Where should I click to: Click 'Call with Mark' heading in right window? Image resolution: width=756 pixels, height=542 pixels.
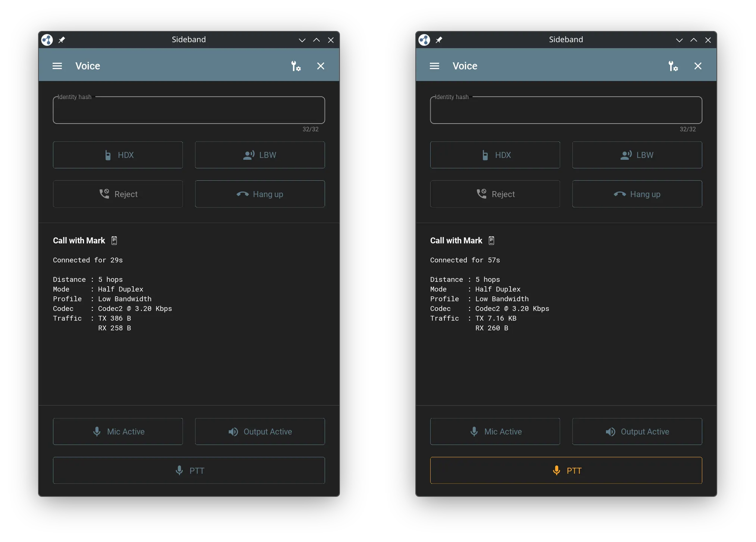point(456,241)
